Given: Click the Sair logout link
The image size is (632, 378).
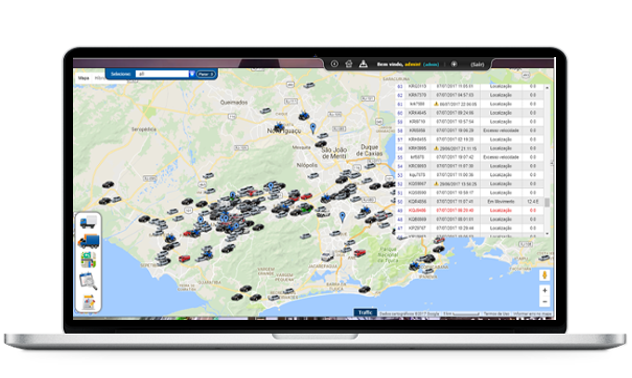Looking at the screenshot, I should click(x=477, y=64).
